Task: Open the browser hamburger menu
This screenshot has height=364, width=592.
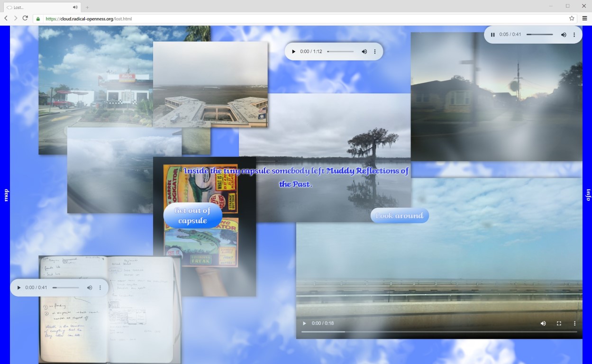Action: [x=584, y=18]
